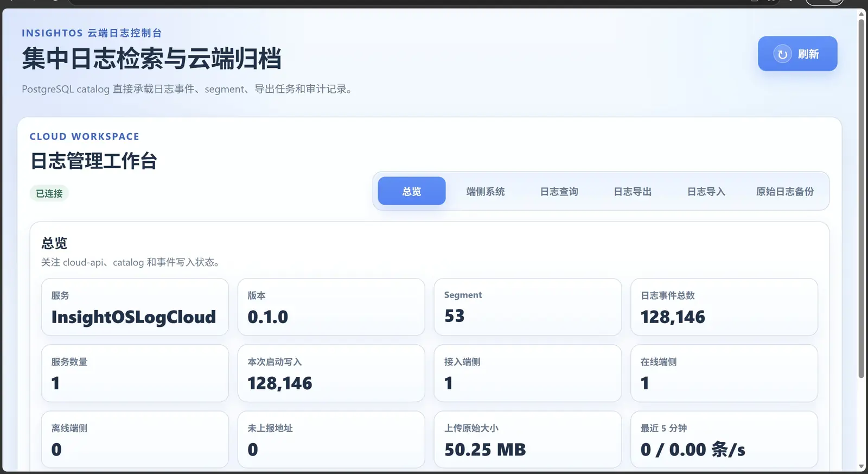Open the 日志查询 tab

(559, 191)
